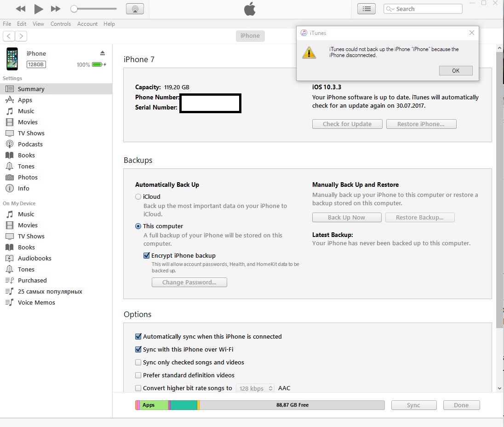Open the File menu
Image resolution: width=504 pixels, height=427 pixels.
(x=7, y=24)
